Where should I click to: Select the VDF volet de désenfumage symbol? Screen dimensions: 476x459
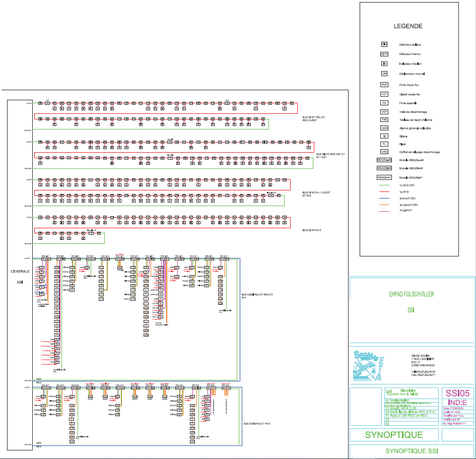(384, 111)
